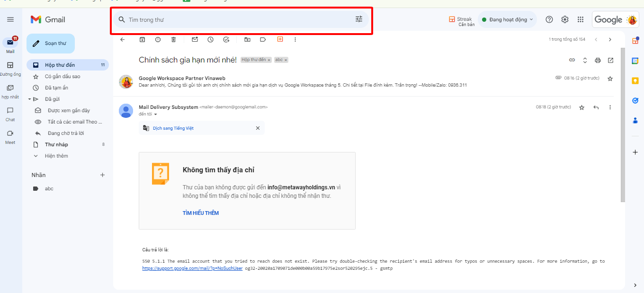Screen dimensions: 644x293
Task: Report the conversation as spam
Action: click(x=158, y=40)
